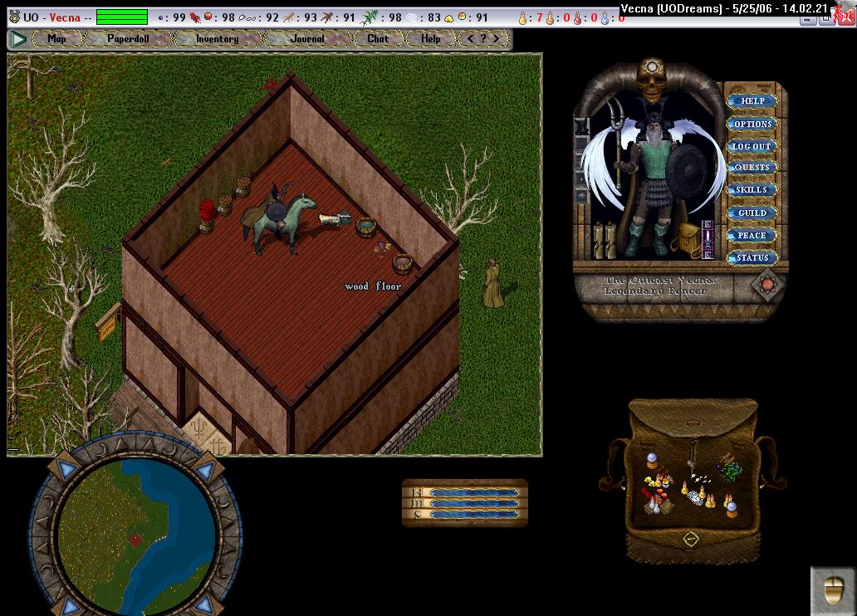Click the top-left arrow on radar map frame
The width and height of the screenshot is (857, 616).
67,470
